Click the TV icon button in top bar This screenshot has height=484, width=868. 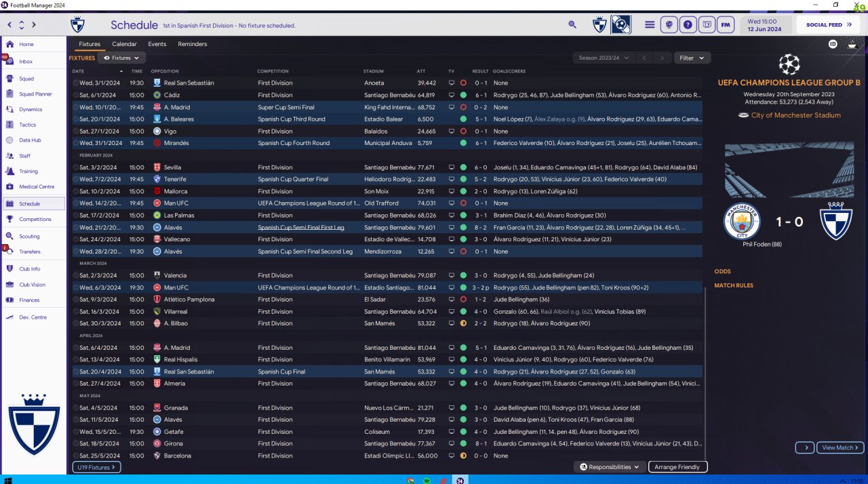pos(707,25)
